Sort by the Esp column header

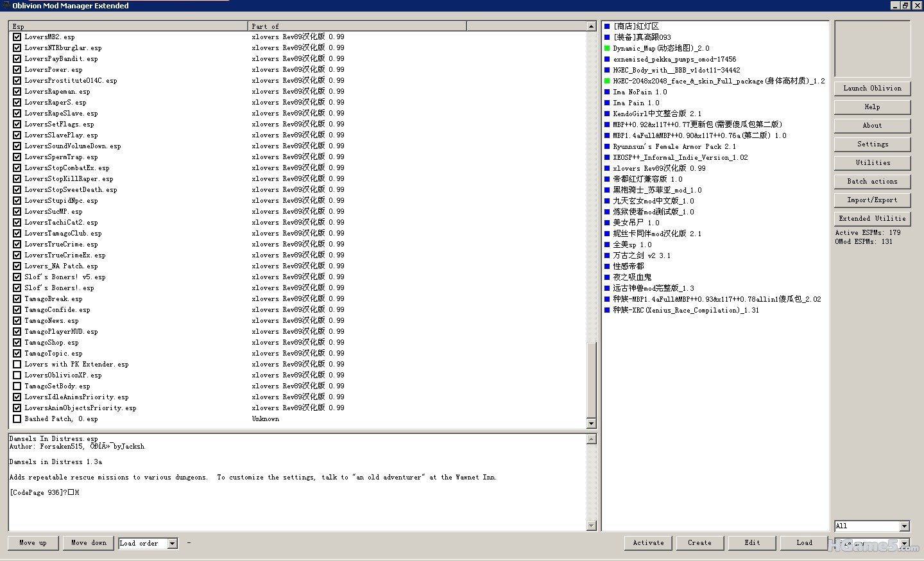(x=128, y=26)
